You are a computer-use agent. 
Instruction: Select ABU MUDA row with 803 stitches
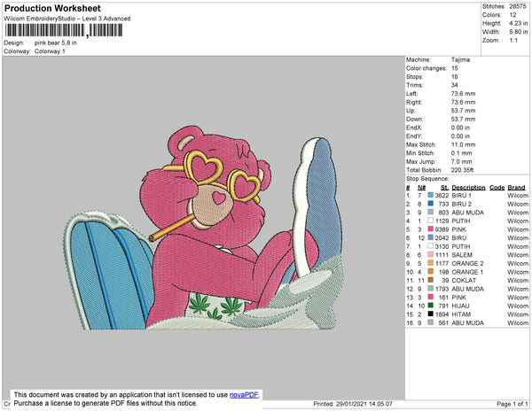click(x=467, y=213)
